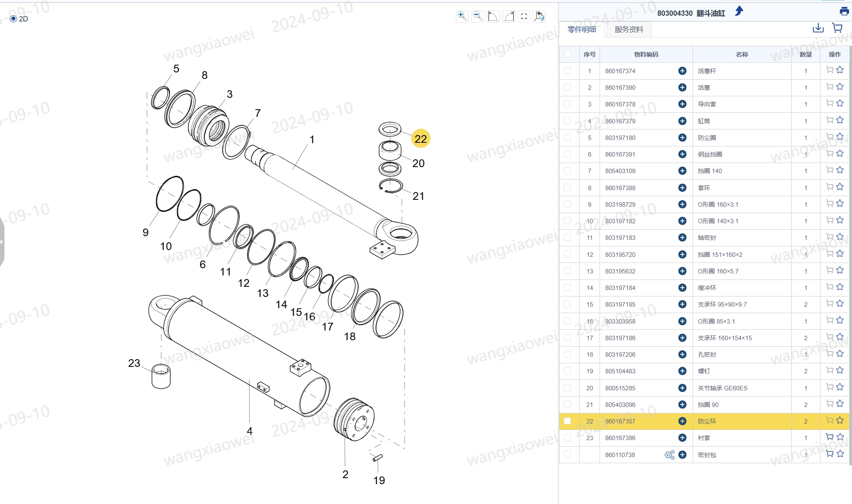
Task: Select the 2D radio button
Action: (x=13, y=19)
